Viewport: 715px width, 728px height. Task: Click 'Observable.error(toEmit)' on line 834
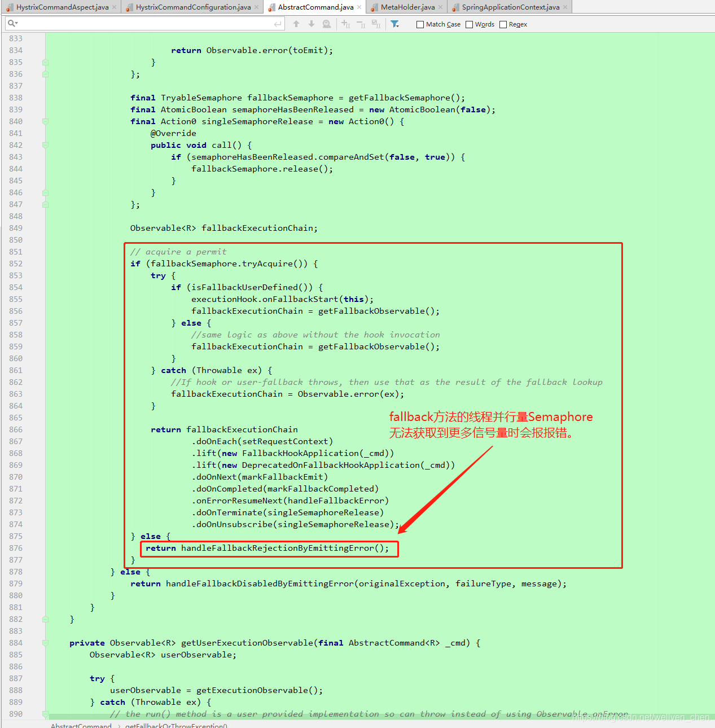(x=267, y=50)
